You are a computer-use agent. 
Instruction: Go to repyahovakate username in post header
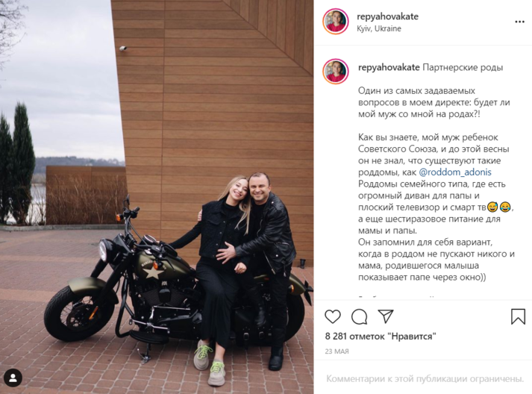387,16
